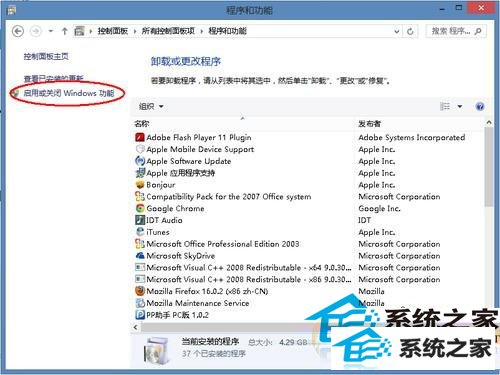
Task: Select Bonjour entry name
Action: pyautogui.click(x=161, y=185)
